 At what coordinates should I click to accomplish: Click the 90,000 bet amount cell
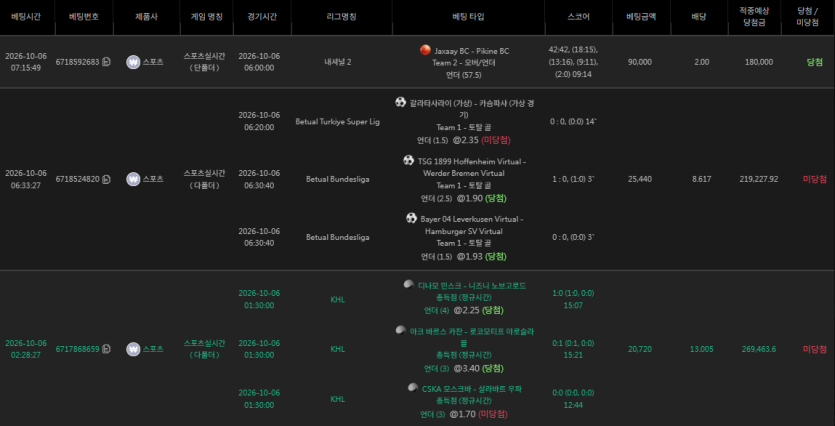(639, 62)
